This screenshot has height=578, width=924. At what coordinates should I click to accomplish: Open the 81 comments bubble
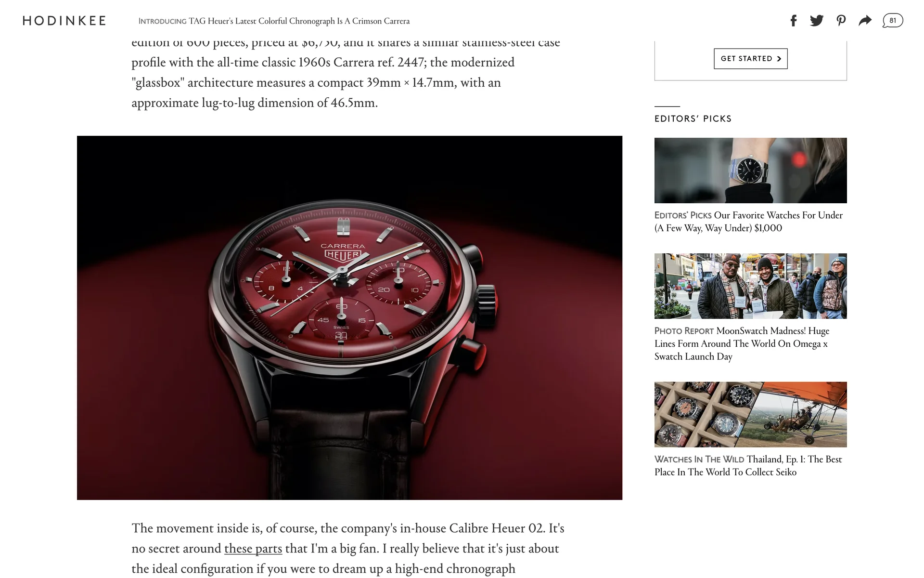[892, 21]
